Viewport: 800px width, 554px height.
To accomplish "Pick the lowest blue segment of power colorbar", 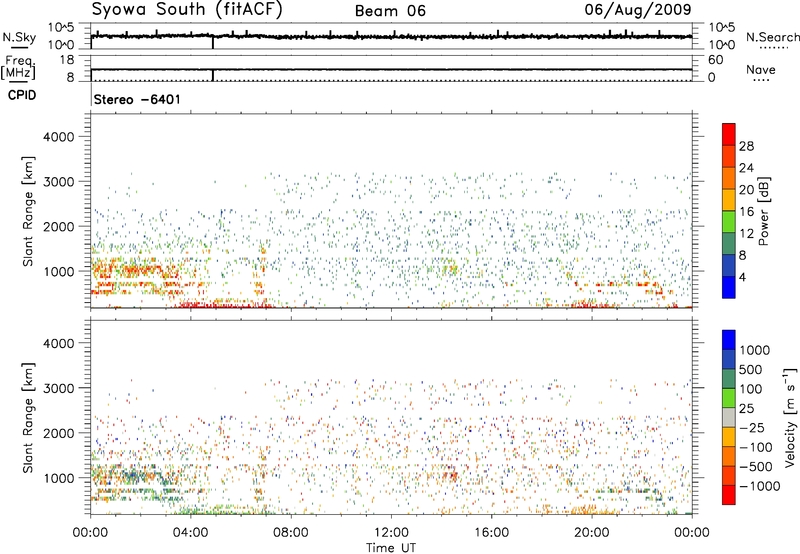I will (729, 287).
